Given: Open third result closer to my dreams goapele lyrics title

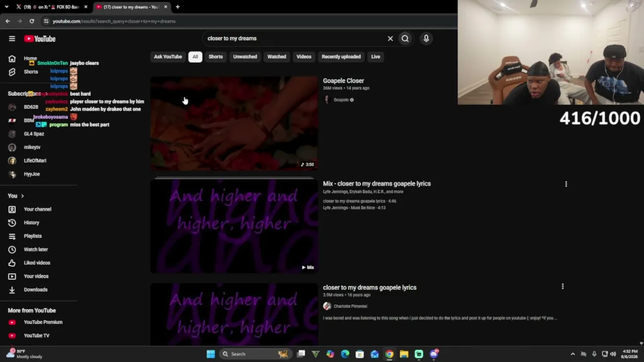Looking at the screenshot, I should (x=370, y=288).
